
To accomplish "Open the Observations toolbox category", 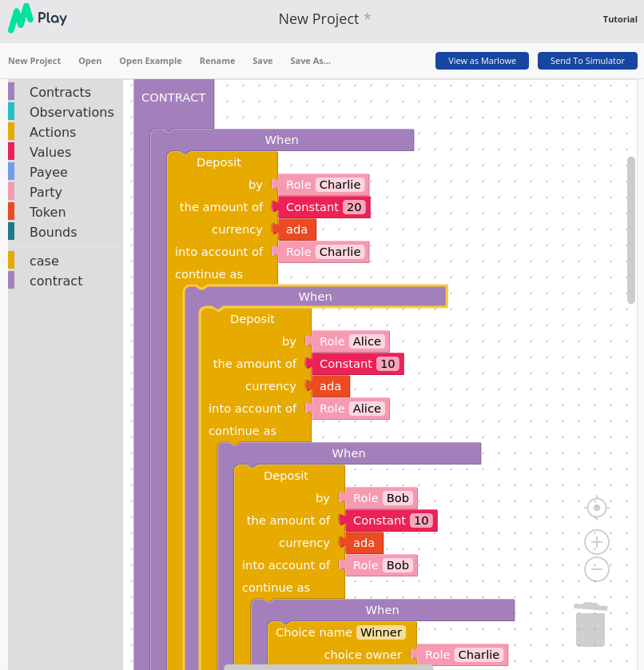I will pyautogui.click(x=71, y=112).
